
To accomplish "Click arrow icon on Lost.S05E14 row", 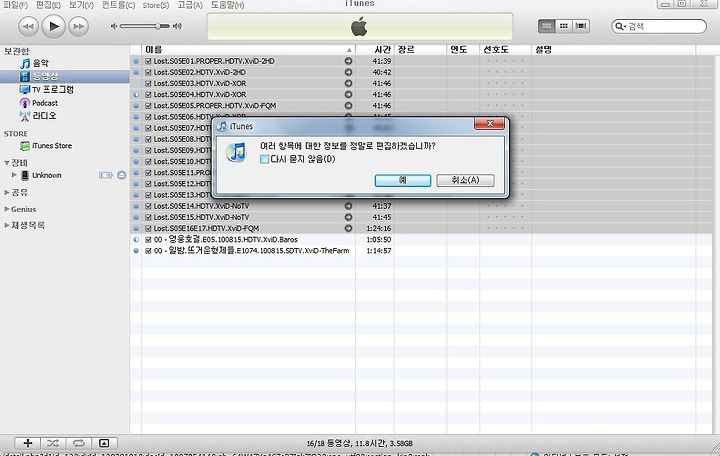I will click(349, 206).
